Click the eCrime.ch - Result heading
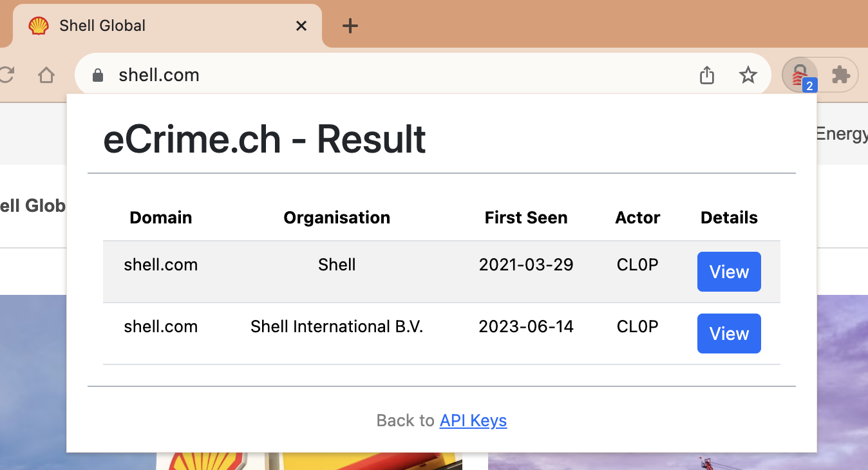868x470 pixels. pos(265,138)
